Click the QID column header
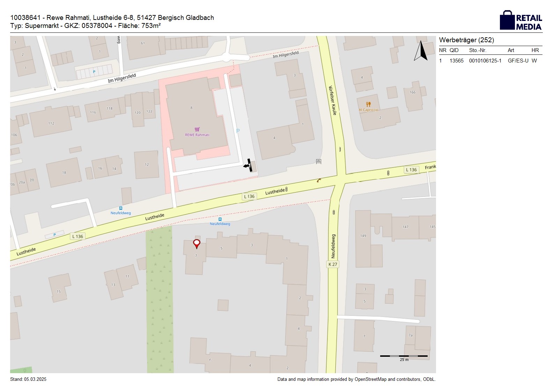Image resolution: width=554 pixels, height=392 pixels. 454,50
